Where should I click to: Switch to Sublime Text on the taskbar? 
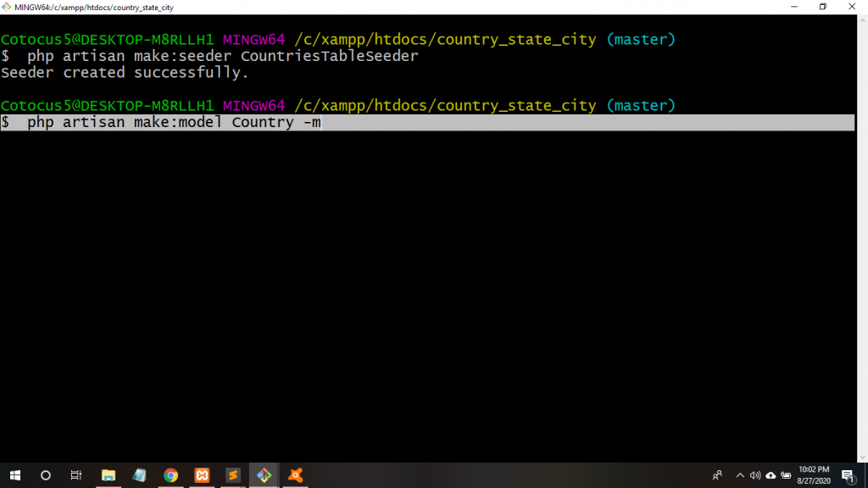coord(232,475)
